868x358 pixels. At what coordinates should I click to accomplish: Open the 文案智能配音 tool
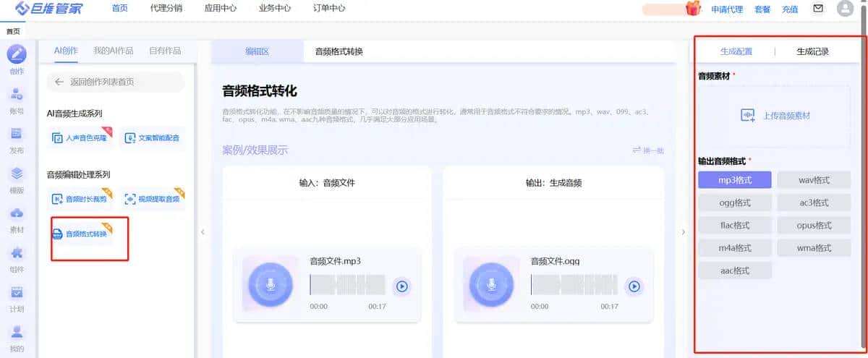pos(152,137)
